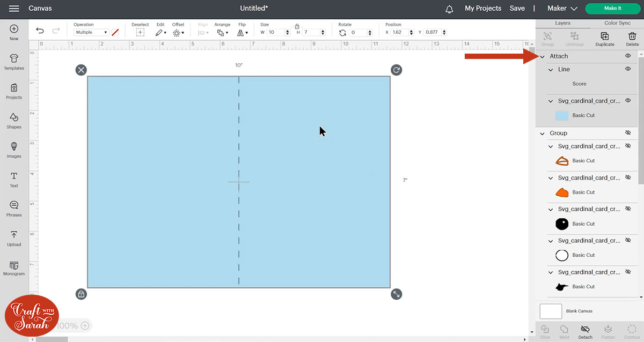Image resolution: width=644 pixels, height=342 pixels.
Task: Open the hamburger main menu
Action: (x=14, y=9)
